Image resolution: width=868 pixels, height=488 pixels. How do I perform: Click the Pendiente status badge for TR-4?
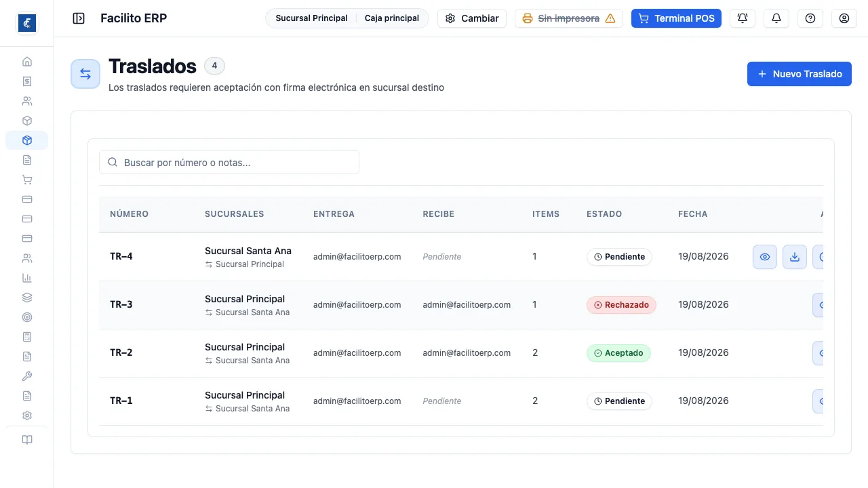click(619, 258)
